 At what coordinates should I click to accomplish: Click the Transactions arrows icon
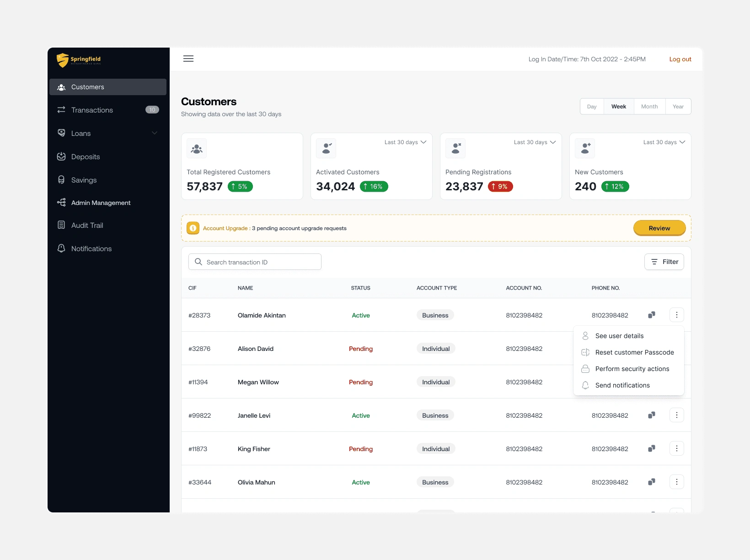[x=61, y=110]
